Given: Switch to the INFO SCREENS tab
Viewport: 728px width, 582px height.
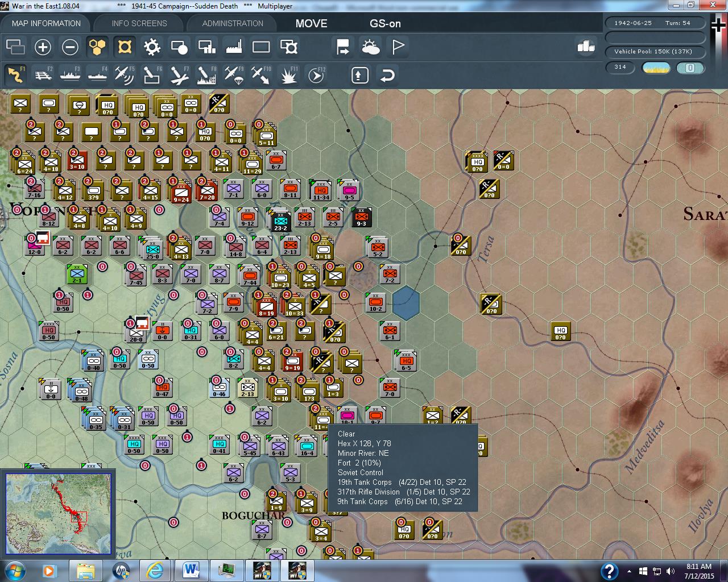Looking at the screenshot, I should (x=139, y=23).
